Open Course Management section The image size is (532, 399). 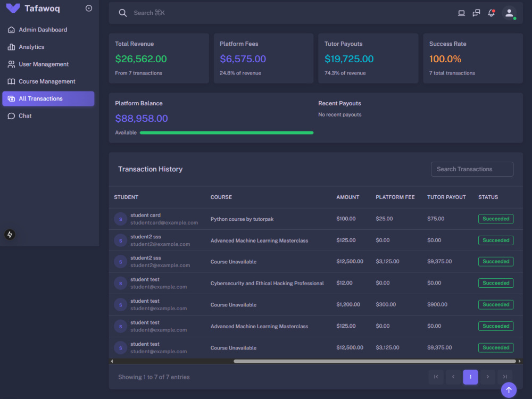pos(48,81)
